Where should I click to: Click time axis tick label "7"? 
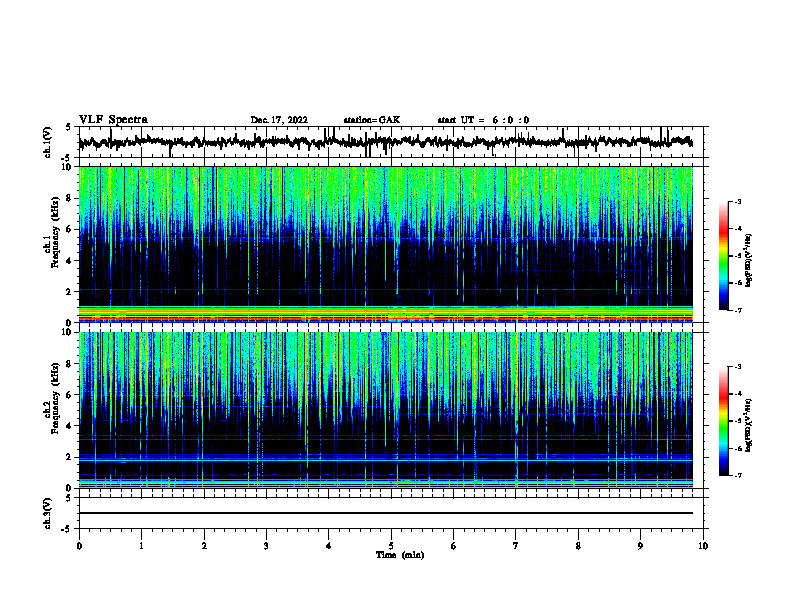click(516, 546)
